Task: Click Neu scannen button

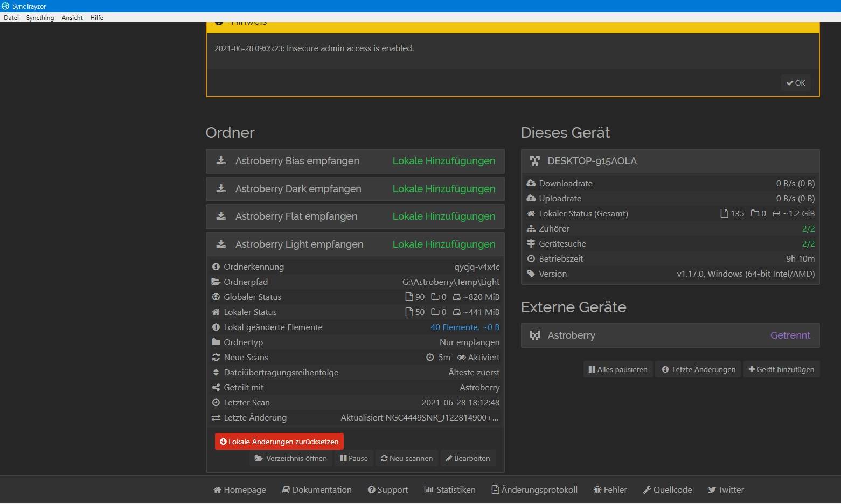Action: pyautogui.click(x=407, y=458)
